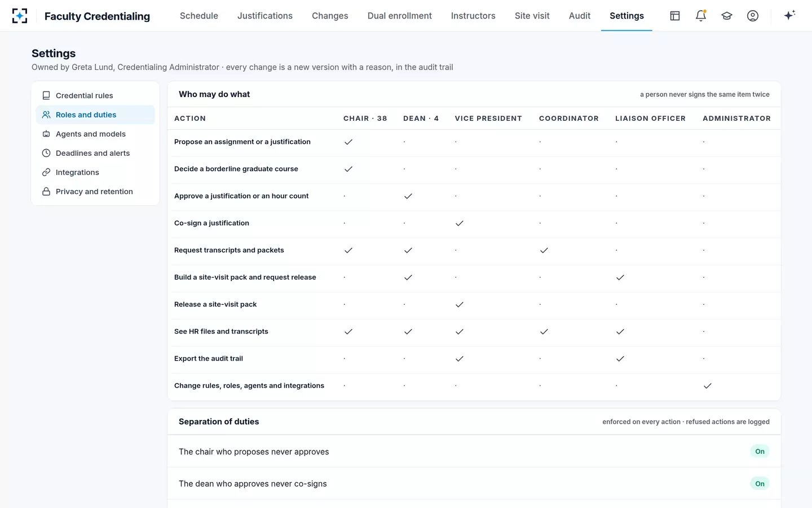
Task: Toggle Vice President checkmark for Release a site-visit pack
Action: [460, 304]
